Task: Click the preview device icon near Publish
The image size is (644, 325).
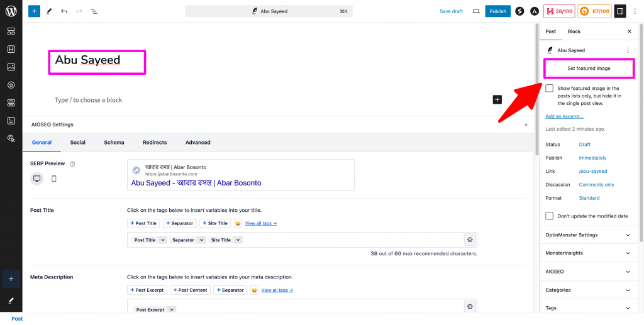Action: click(x=476, y=11)
